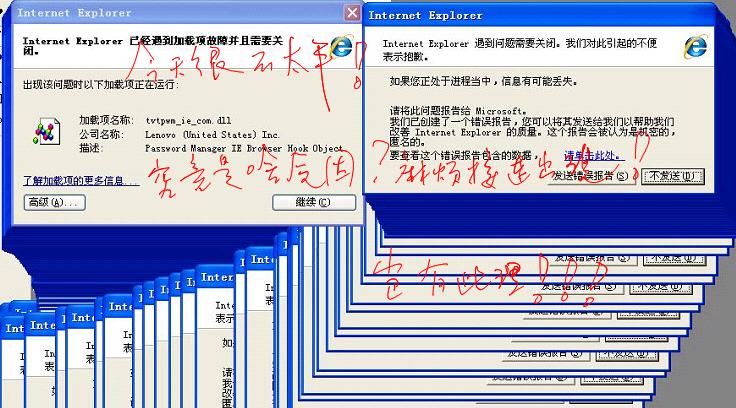The image size is (736, 408).
Task: Open the 请单击此处 link for report data
Action: pos(594,155)
